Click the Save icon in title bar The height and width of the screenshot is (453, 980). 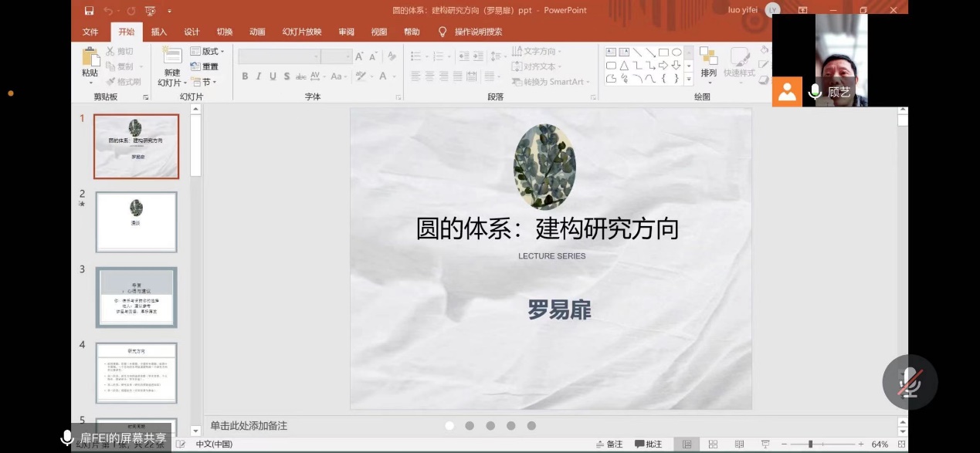click(89, 11)
